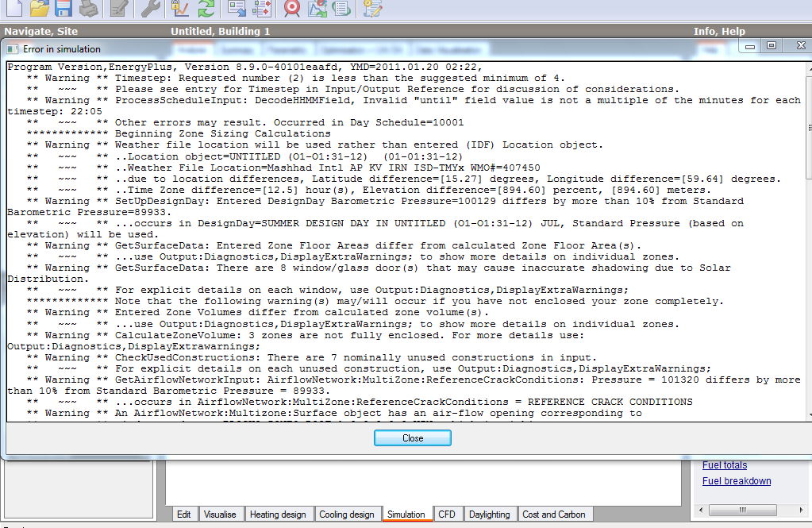Click the red target toolbar icon
The width and height of the screenshot is (812, 528).
click(x=292, y=7)
